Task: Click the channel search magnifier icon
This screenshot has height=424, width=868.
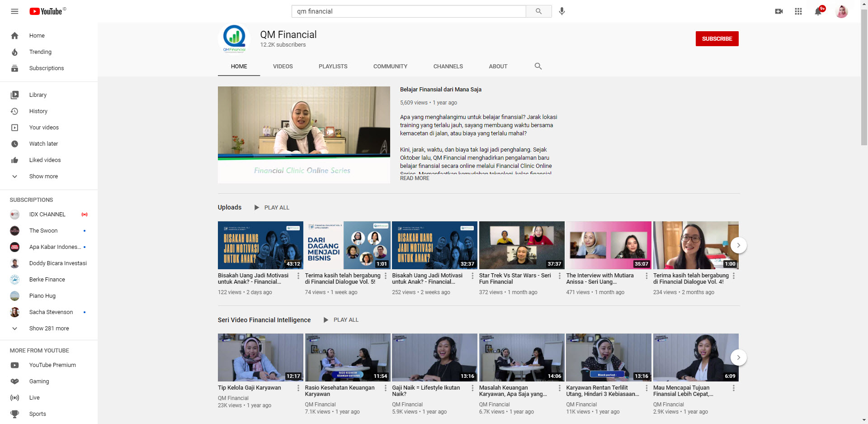Action: pos(538,66)
